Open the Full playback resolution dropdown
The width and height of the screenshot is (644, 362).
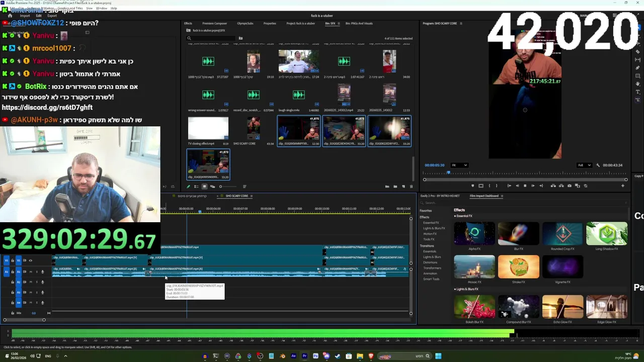click(584, 165)
